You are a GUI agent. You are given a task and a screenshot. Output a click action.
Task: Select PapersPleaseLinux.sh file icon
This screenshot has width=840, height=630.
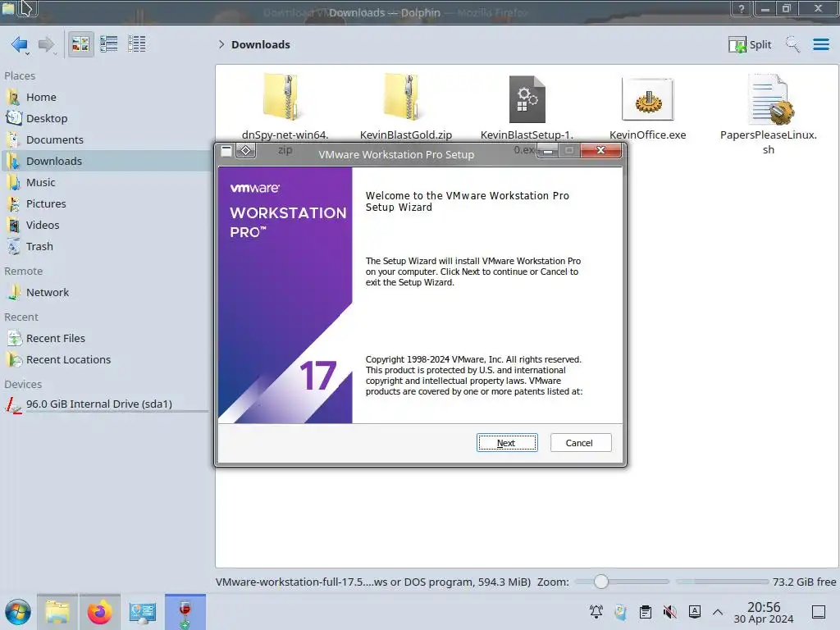click(x=769, y=99)
